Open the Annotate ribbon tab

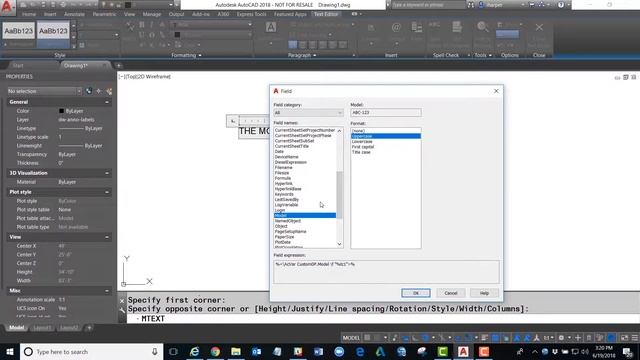pos(74,14)
